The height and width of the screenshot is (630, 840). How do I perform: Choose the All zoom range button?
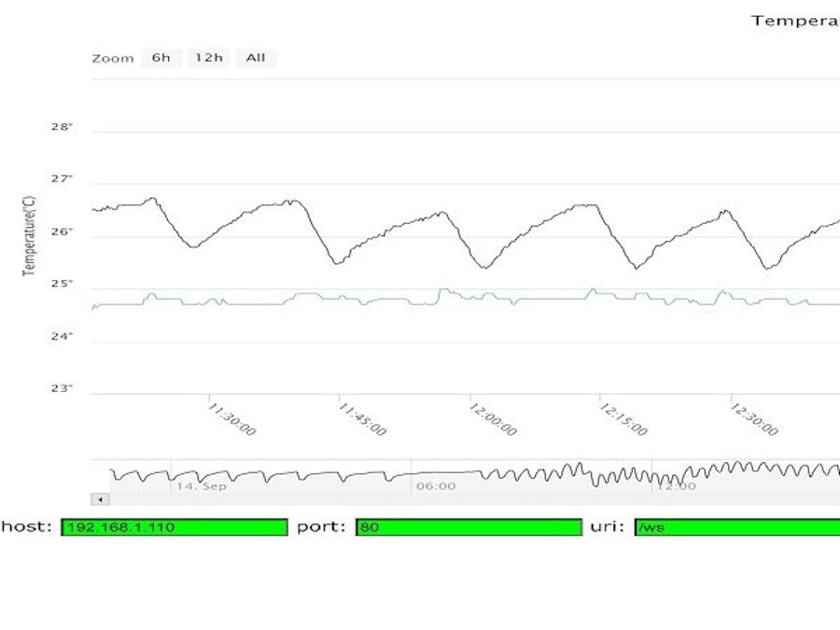coord(256,58)
